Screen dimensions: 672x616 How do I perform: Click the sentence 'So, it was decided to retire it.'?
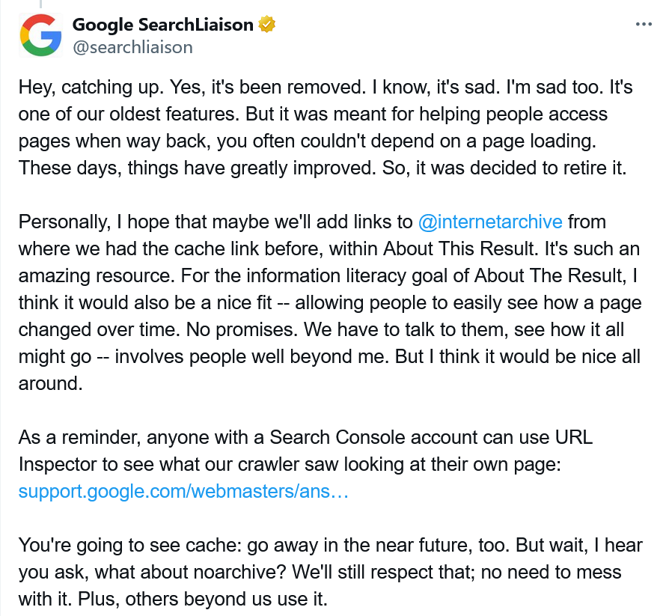504,168
